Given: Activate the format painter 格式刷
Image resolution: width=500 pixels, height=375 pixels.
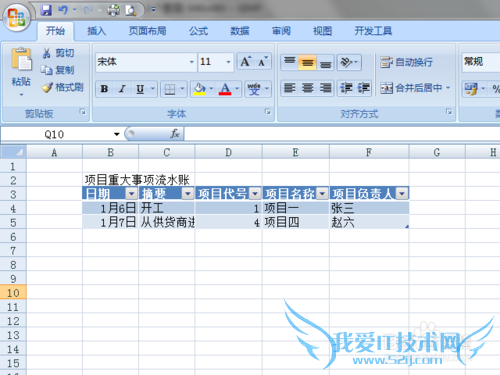Looking at the screenshot, I should tap(62, 87).
